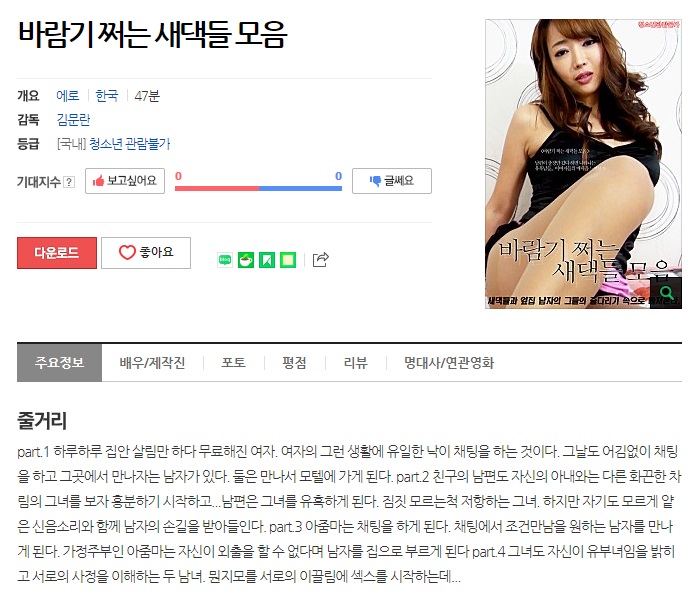Vote 글쎄요 thumbs down button
The height and width of the screenshot is (602, 690).
click(392, 181)
